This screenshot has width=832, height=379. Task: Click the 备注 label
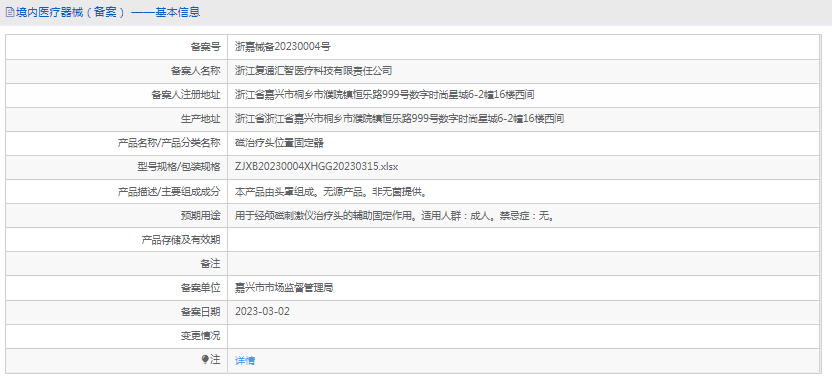tap(210, 263)
